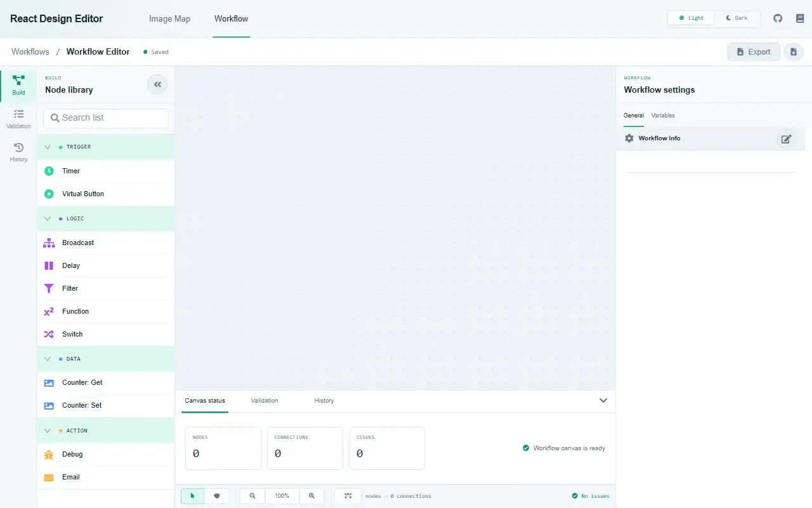Open the bottom Validation tab
This screenshot has height=508, width=812.
tap(265, 401)
